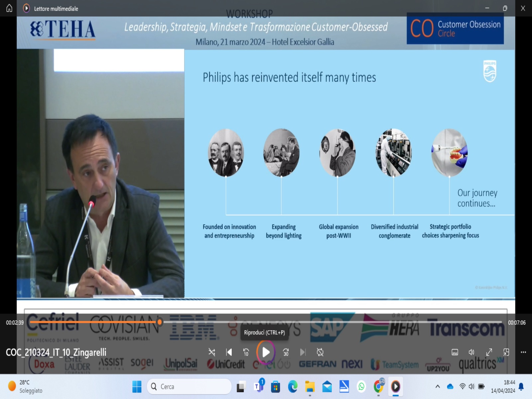The width and height of the screenshot is (532, 399).
Task: Click the Home icon in media player
Action: [x=9, y=8]
